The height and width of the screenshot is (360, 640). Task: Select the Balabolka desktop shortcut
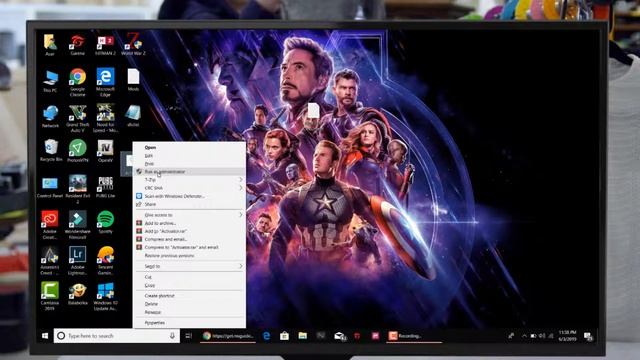[x=77, y=294]
